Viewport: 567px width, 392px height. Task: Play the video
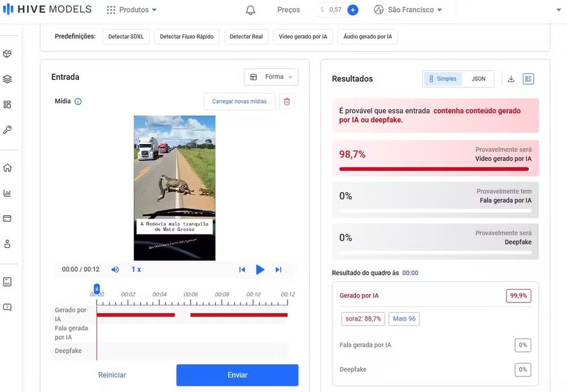pos(260,269)
